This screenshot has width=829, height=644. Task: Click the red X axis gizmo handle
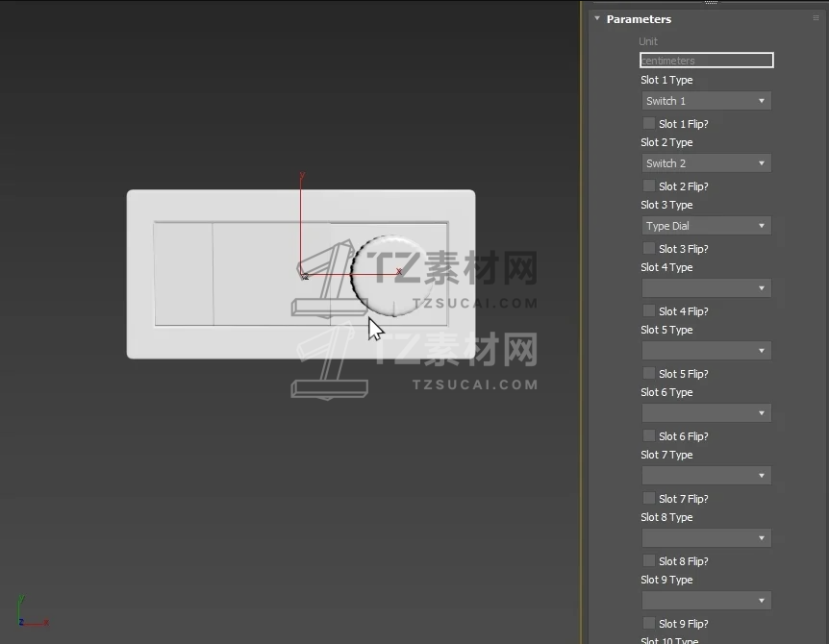[397, 272]
